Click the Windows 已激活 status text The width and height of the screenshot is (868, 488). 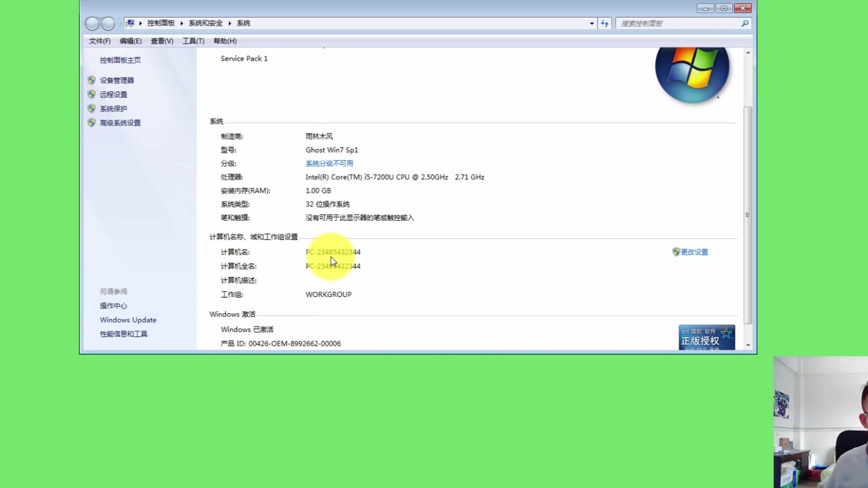pyautogui.click(x=247, y=330)
